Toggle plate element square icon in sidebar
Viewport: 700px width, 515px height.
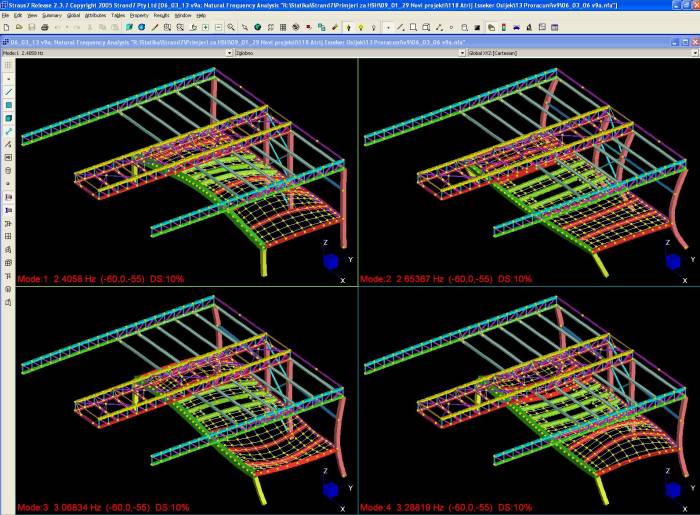(8, 104)
